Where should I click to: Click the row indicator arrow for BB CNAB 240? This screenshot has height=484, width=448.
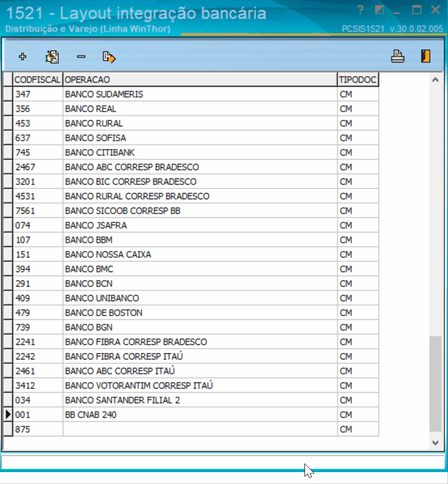(8, 414)
